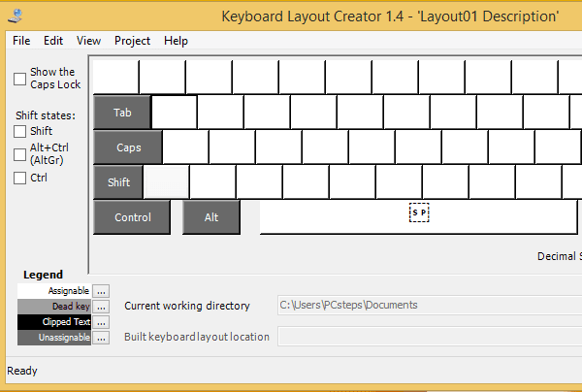Open Clipped Text legend color options button
Screen dimensions: 582x392
pyautogui.click(x=101, y=322)
